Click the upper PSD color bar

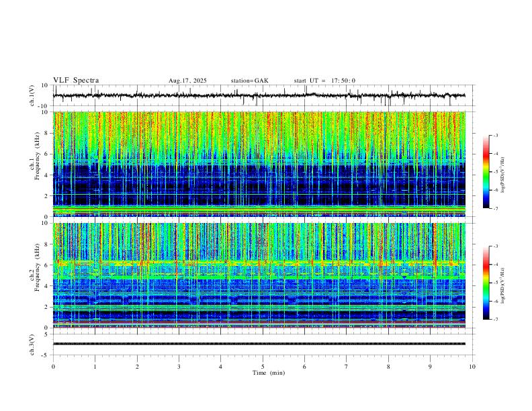click(x=486, y=172)
